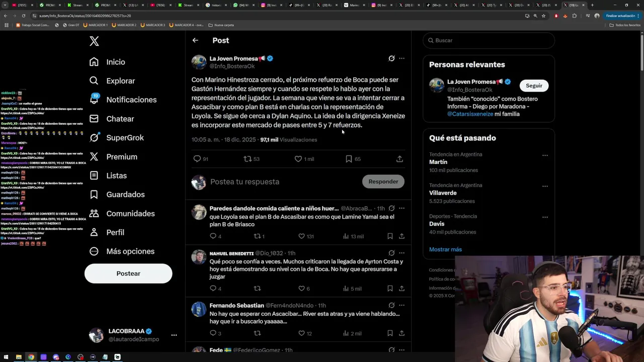Share the Nahuel Benedetti reply

coord(401,289)
